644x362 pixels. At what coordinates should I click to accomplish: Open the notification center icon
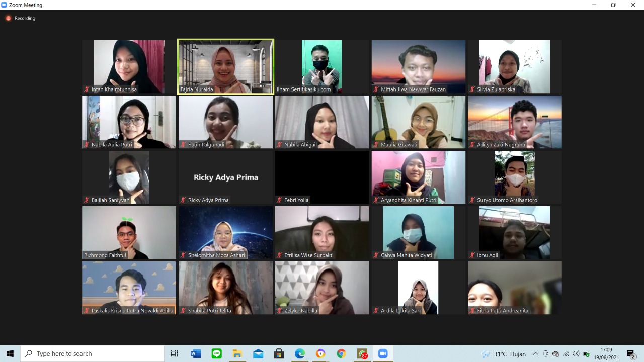[631, 354]
